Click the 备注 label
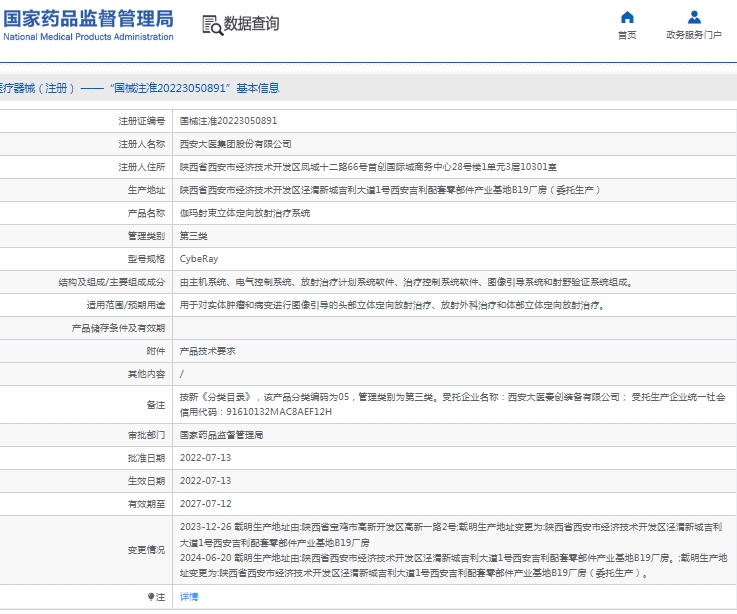 (x=156, y=405)
